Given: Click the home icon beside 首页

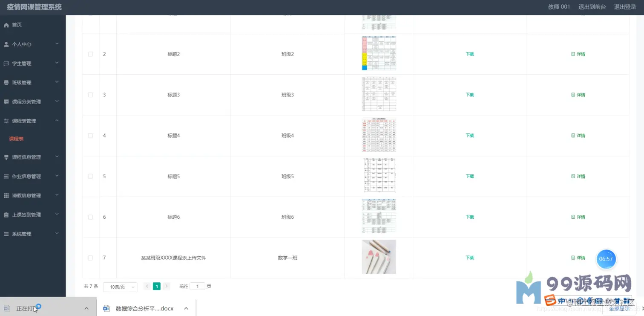Looking at the screenshot, I should 6,25.
